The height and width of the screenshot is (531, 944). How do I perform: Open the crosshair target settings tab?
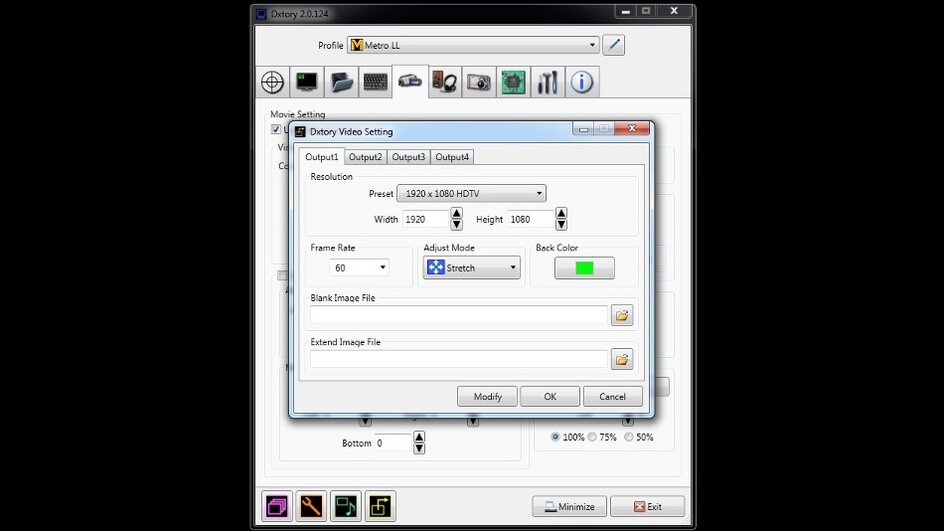point(272,82)
